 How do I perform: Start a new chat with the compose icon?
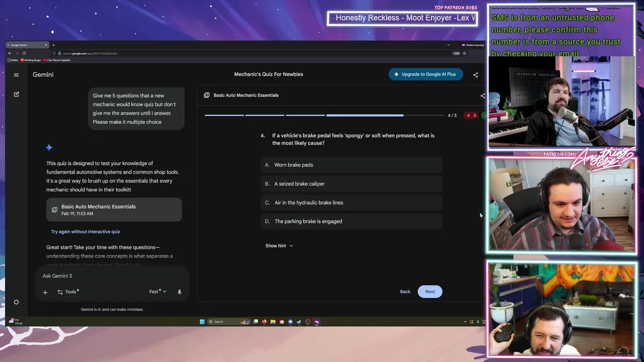click(x=16, y=94)
